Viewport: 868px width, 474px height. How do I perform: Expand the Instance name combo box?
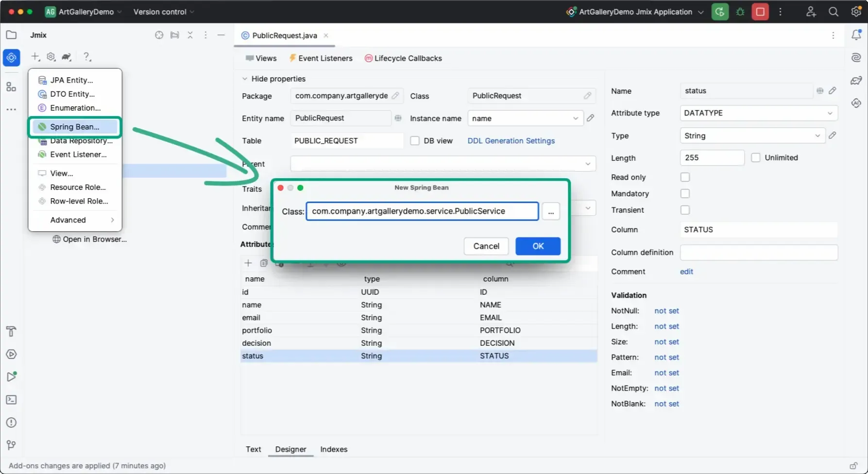(576, 118)
